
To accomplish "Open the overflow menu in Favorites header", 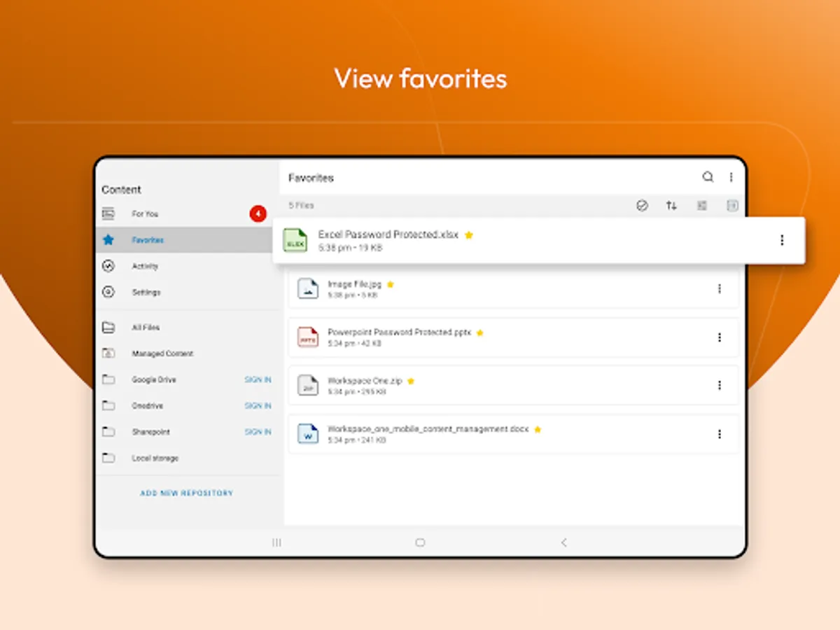I will (x=731, y=177).
